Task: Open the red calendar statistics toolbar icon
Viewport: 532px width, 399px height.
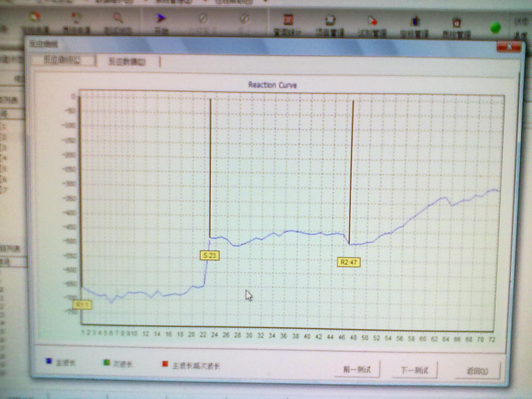Action: (288, 19)
